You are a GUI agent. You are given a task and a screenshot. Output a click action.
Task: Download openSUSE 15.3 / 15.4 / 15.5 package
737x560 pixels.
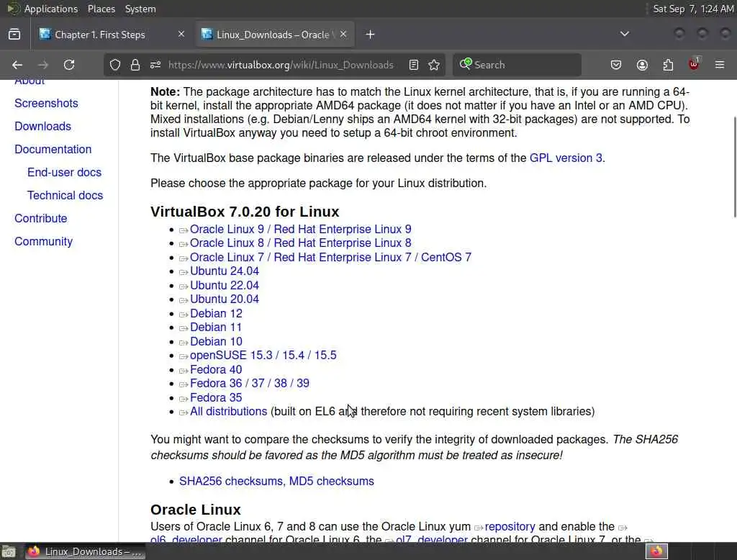point(263,356)
